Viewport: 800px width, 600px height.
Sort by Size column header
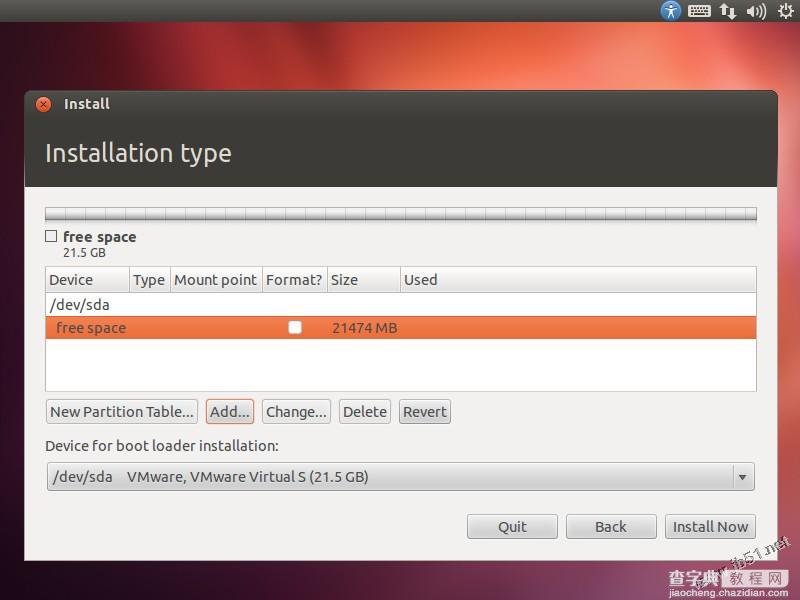(x=363, y=280)
